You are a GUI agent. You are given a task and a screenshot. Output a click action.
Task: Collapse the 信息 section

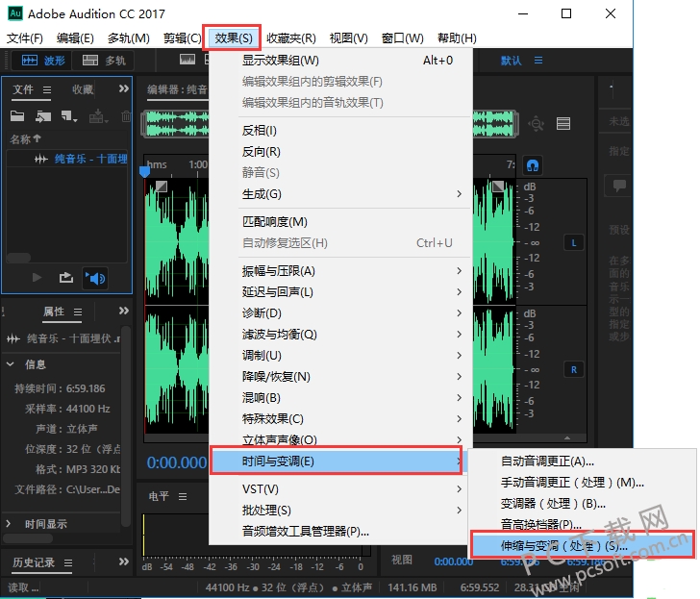[10, 364]
